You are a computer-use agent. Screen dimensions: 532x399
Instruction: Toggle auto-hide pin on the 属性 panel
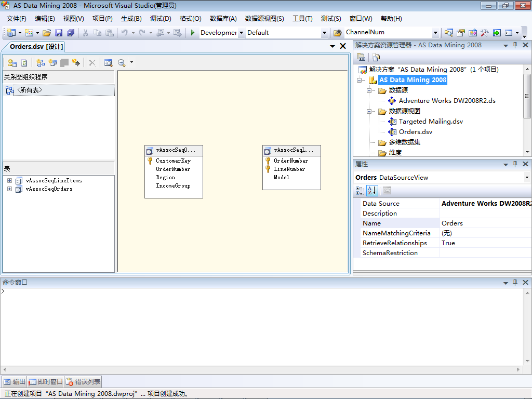pos(515,164)
